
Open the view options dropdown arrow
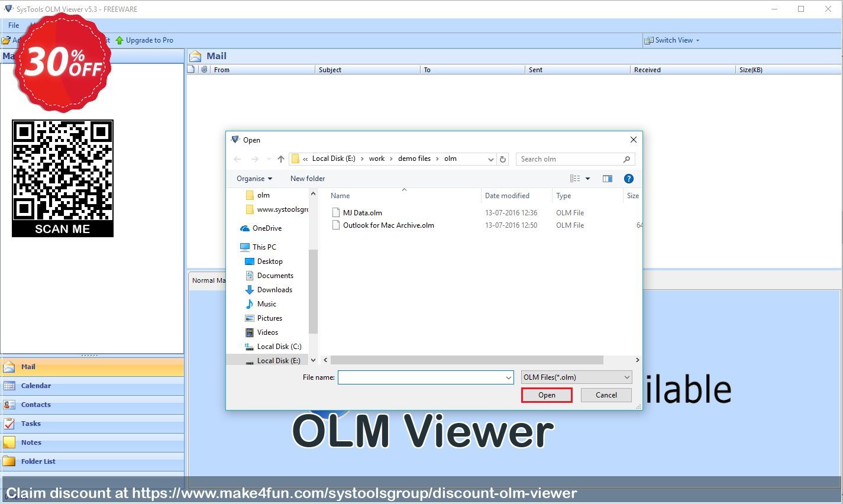[587, 179]
